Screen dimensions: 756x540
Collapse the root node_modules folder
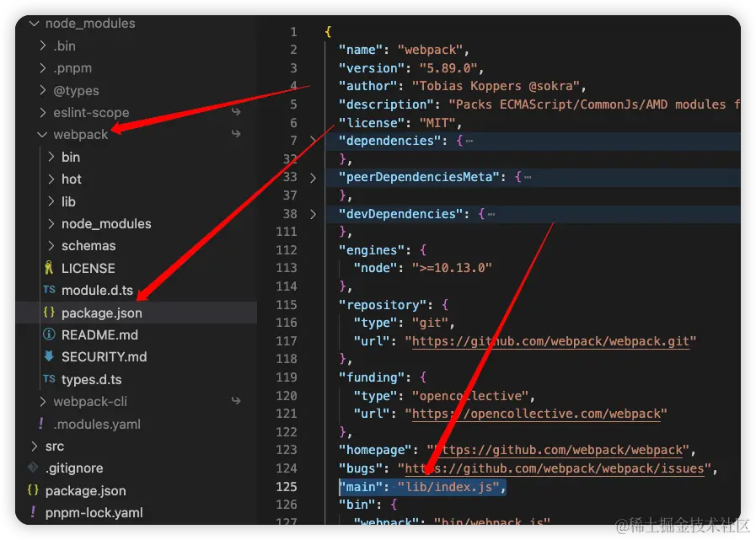click(x=34, y=23)
